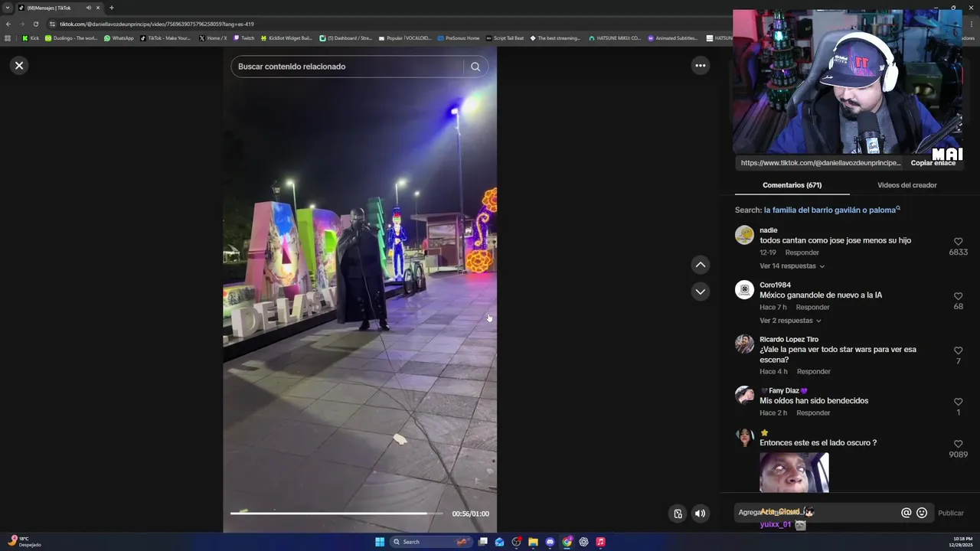Close the '(68)Mensajes | TikTok' tab
Image resolution: width=980 pixels, height=551 pixels.
(98, 8)
